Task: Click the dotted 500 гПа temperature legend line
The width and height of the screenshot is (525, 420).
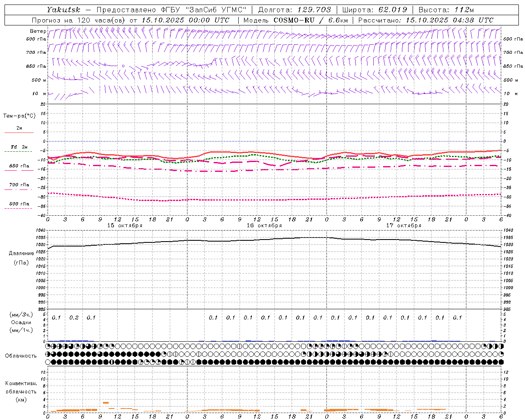Action: [x=18, y=208]
